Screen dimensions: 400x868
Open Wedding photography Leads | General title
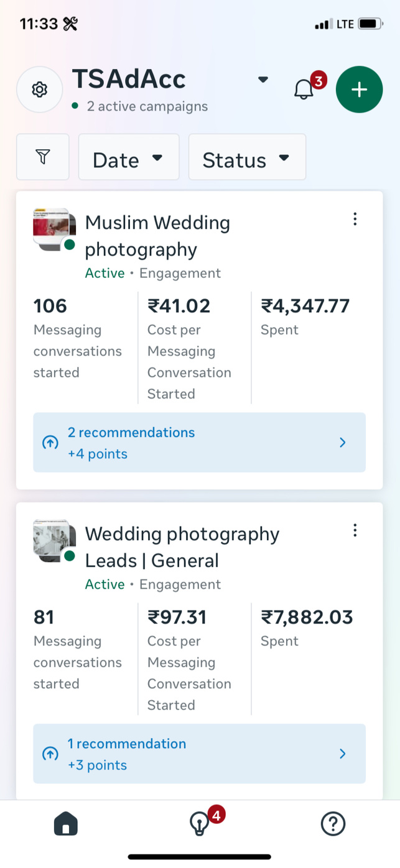click(182, 547)
